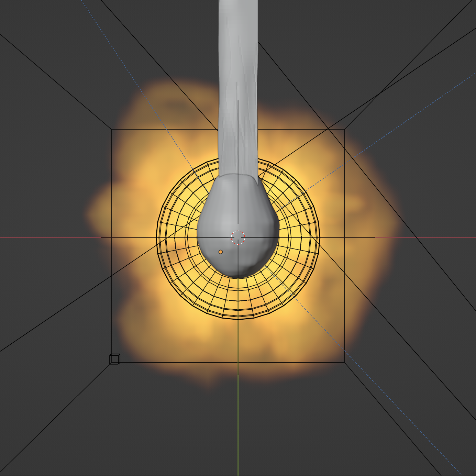Select the left edge of the domain box
The image size is (476, 476).
(111, 275)
